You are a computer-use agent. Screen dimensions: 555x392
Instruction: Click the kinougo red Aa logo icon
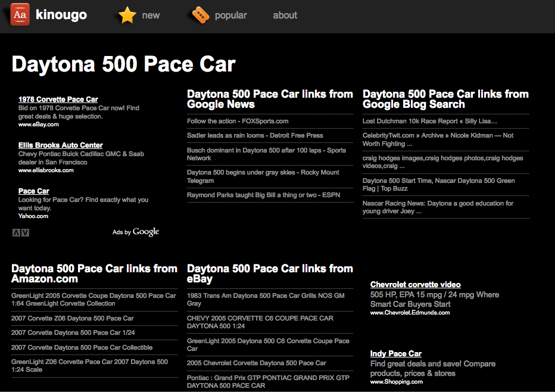tap(20, 14)
